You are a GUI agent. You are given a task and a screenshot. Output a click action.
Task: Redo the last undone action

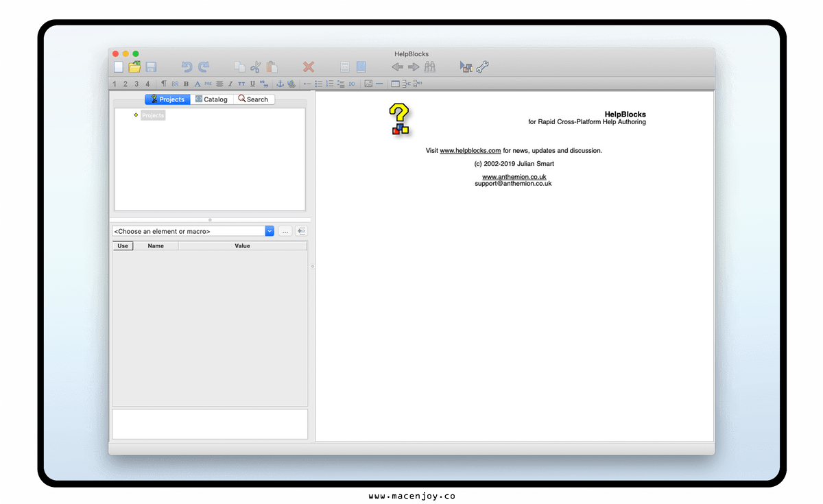click(204, 67)
